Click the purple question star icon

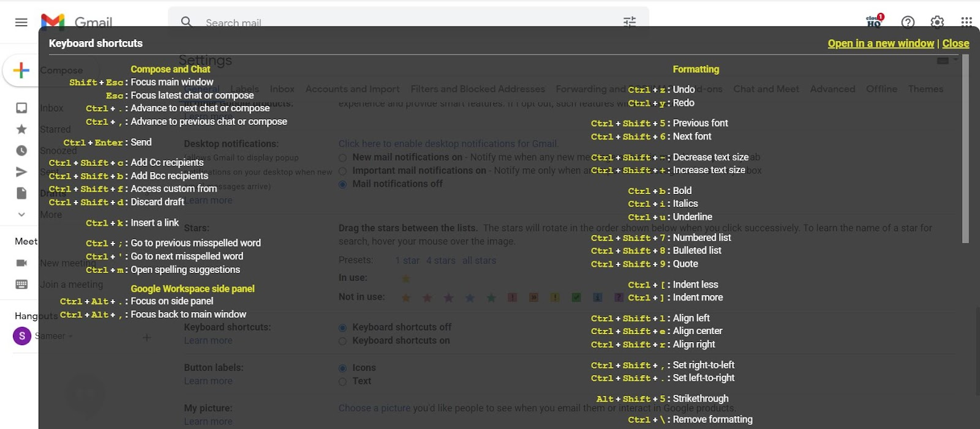619,297
